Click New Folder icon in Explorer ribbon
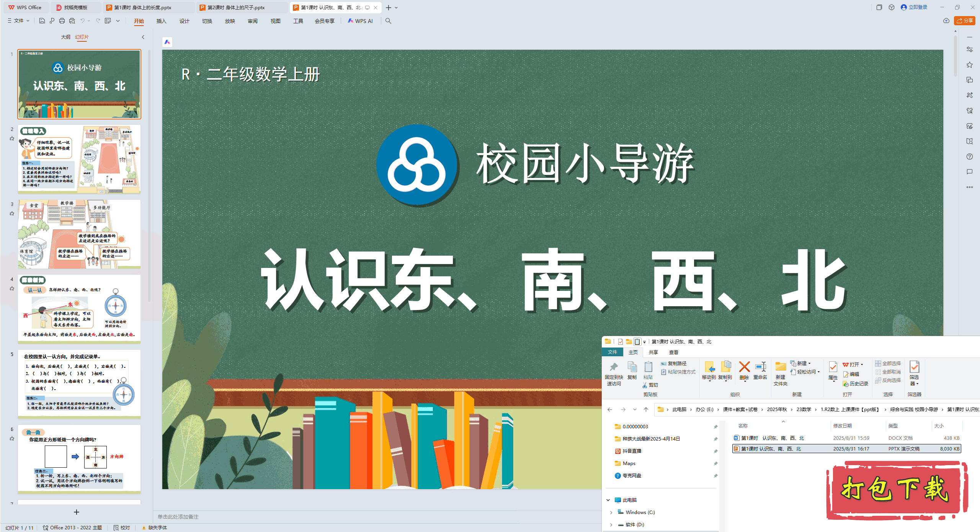980x532 pixels. [x=780, y=372]
